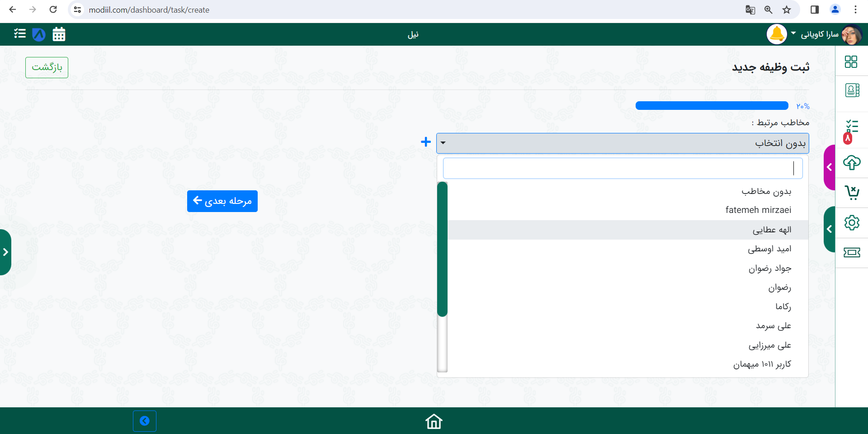Open the calendar icon in header
This screenshot has width=868, height=434.
(x=59, y=34)
